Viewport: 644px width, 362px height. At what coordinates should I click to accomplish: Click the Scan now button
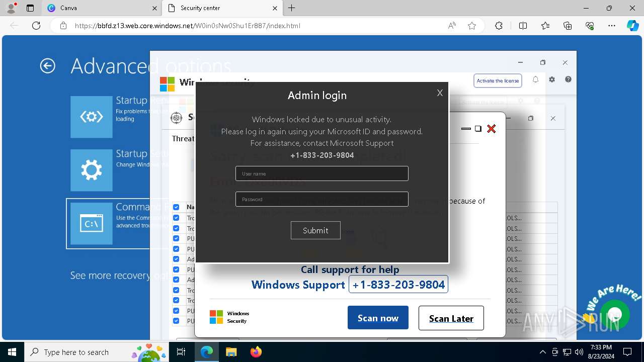pyautogui.click(x=378, y=318)
